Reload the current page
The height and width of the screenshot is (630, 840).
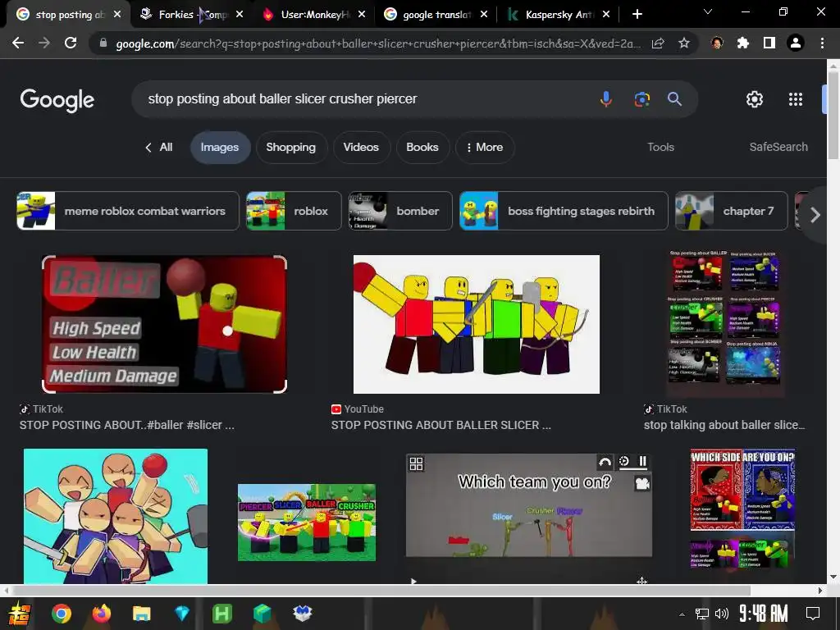point(71,43)
